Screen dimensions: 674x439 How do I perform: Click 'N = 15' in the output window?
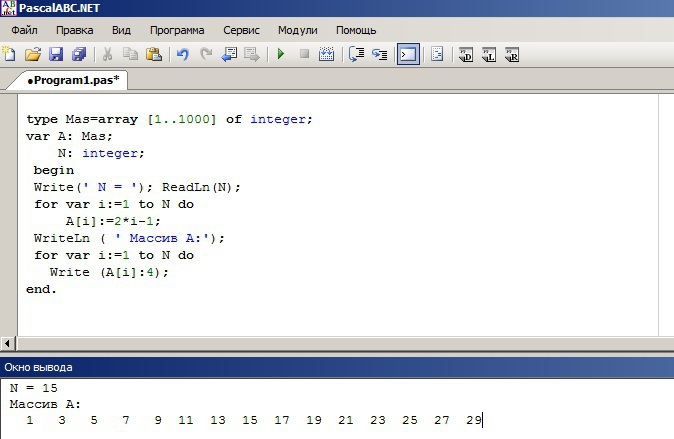pos(34,388)
